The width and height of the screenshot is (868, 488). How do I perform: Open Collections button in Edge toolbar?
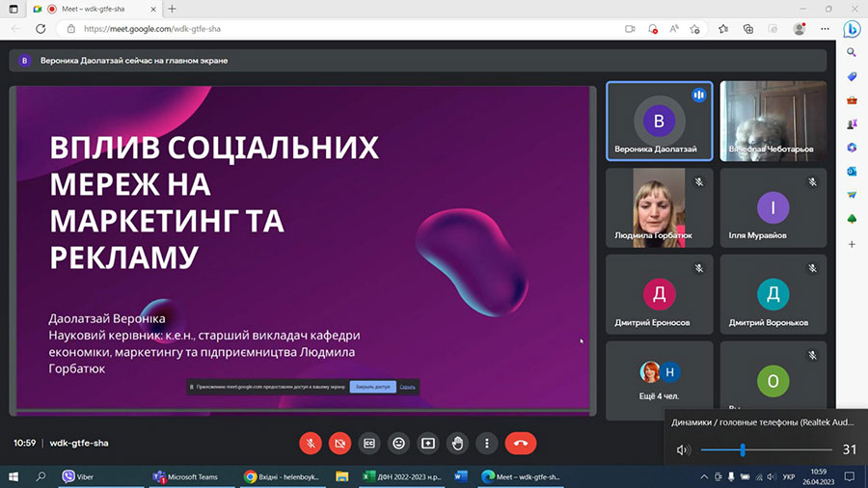coord(747,29)
